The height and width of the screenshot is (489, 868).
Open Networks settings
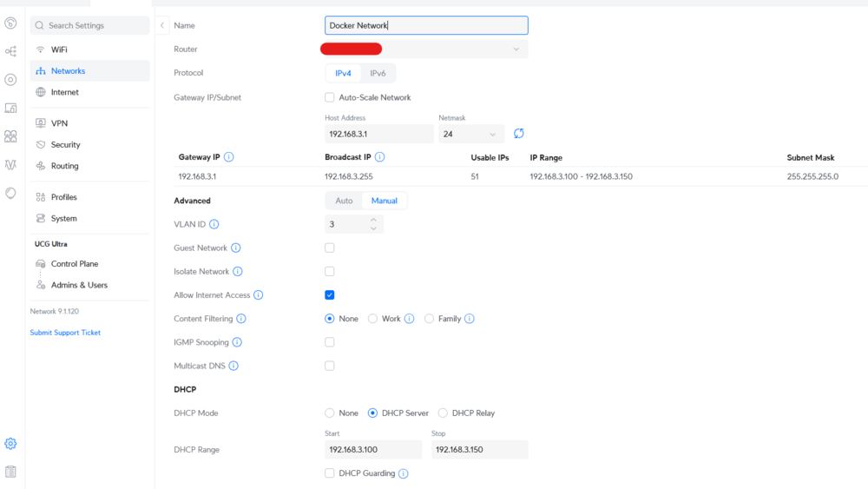pos(89,71)
